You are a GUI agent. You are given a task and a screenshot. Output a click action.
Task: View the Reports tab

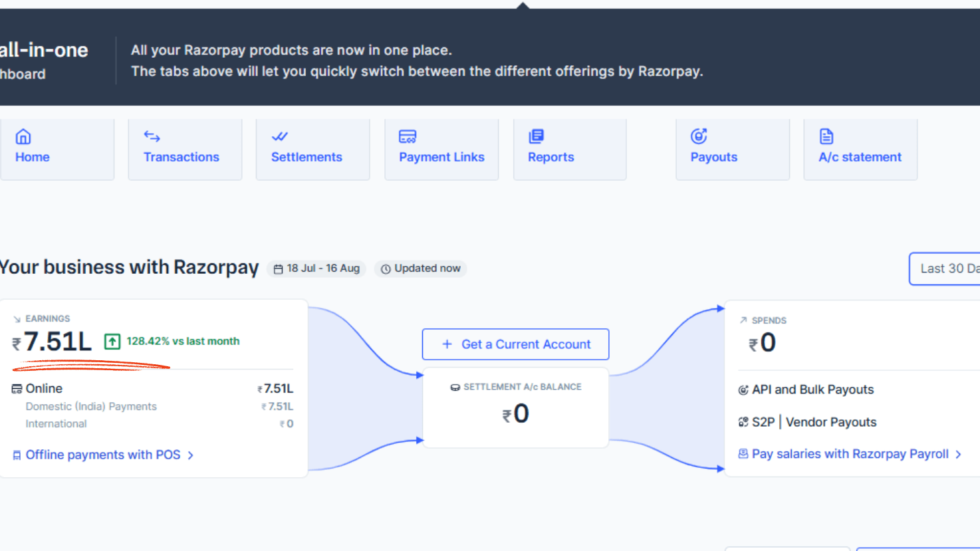coord(570,150)
